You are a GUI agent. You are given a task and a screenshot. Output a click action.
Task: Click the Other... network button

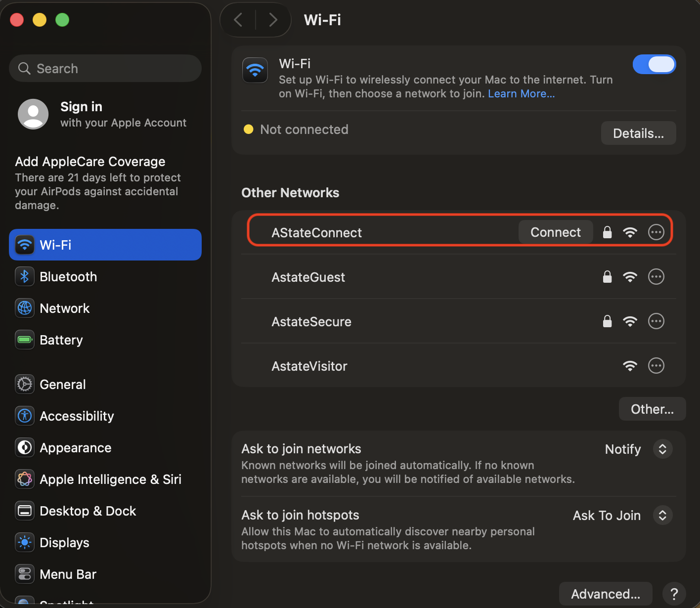coord(652,409)
